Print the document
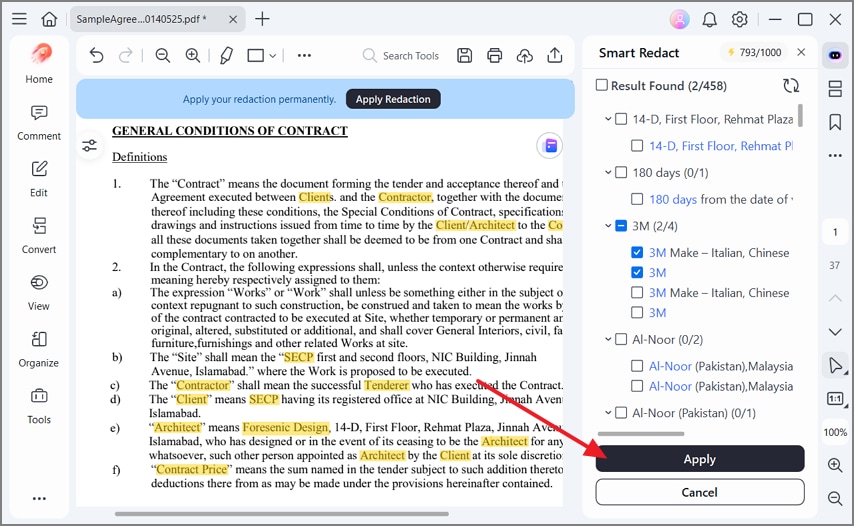854x526 pixels. (495, 56)
